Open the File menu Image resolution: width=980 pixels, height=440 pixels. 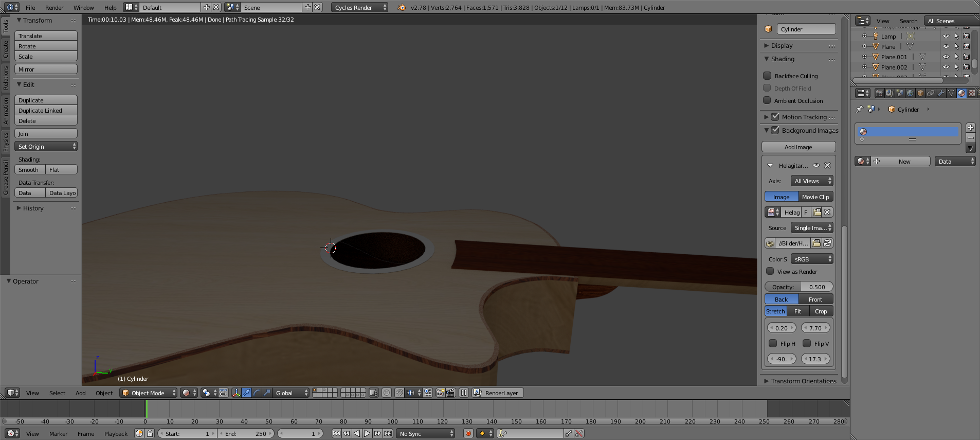click(30, 7)
